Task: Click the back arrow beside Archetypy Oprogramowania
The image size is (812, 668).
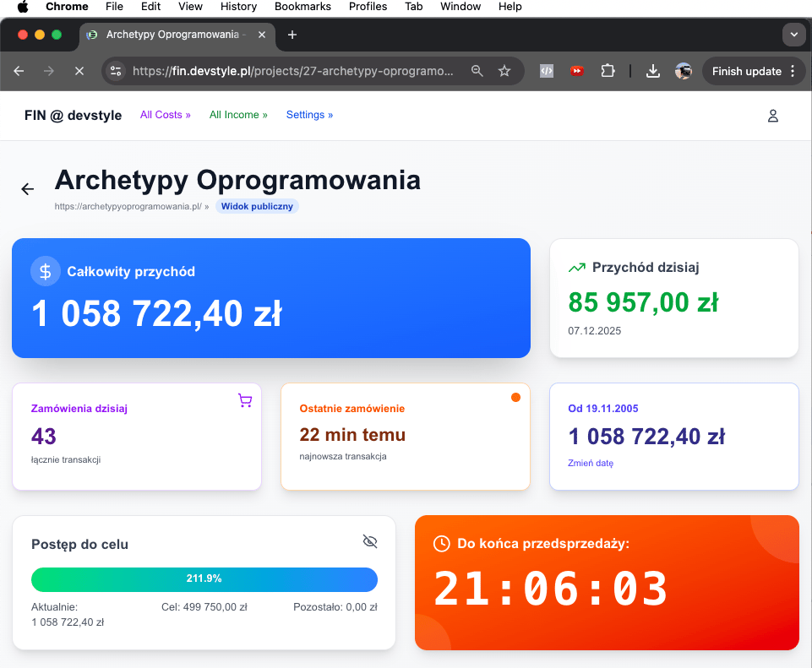Action: pos(28,189)
